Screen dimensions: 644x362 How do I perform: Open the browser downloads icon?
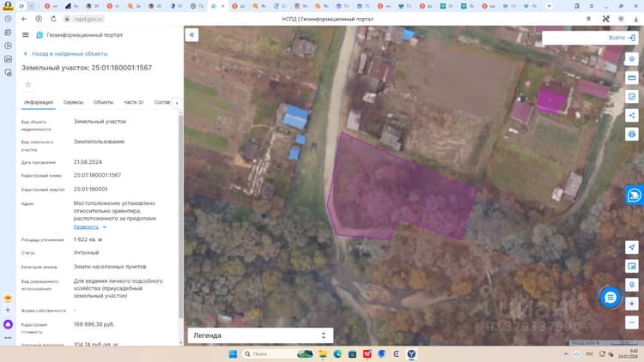635,19
